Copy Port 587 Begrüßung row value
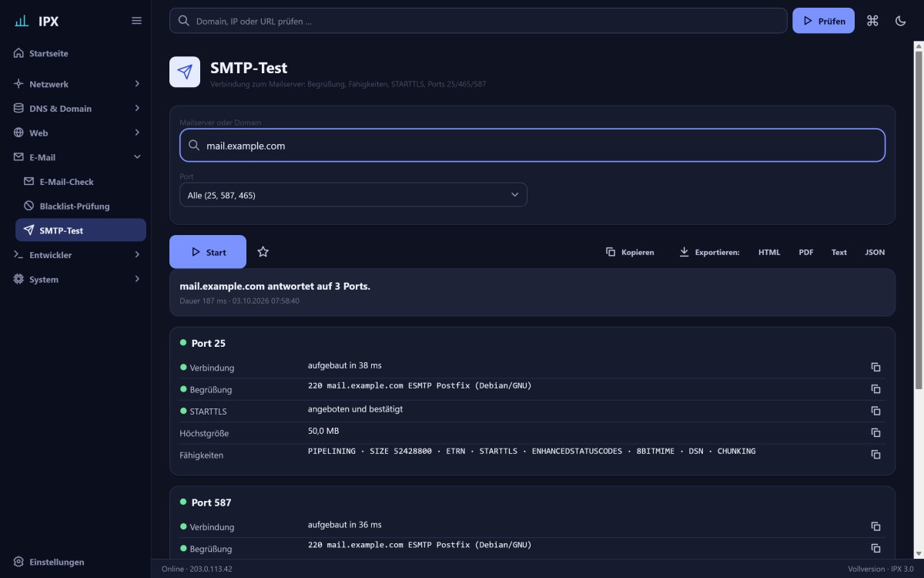 pos(875,548)
